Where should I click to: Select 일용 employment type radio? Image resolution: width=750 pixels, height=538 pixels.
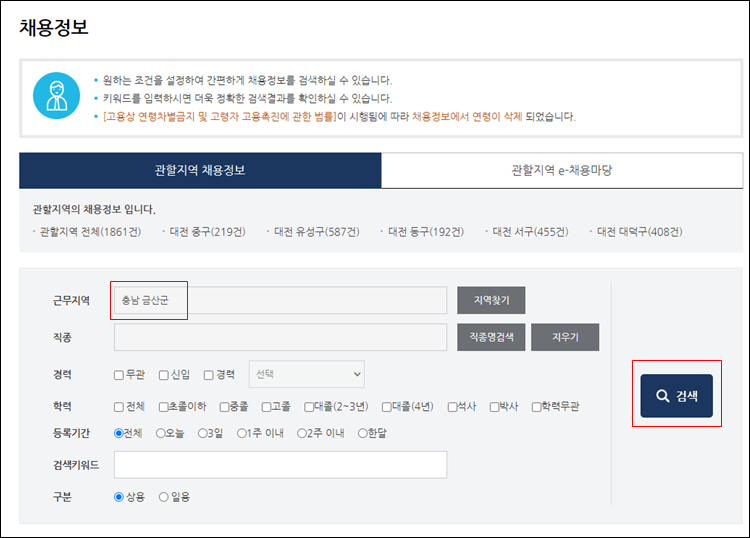point(164,497)
